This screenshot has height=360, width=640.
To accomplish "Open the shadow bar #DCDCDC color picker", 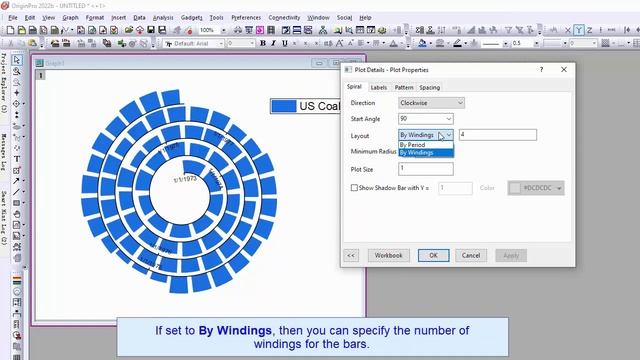I will point(536,188).
